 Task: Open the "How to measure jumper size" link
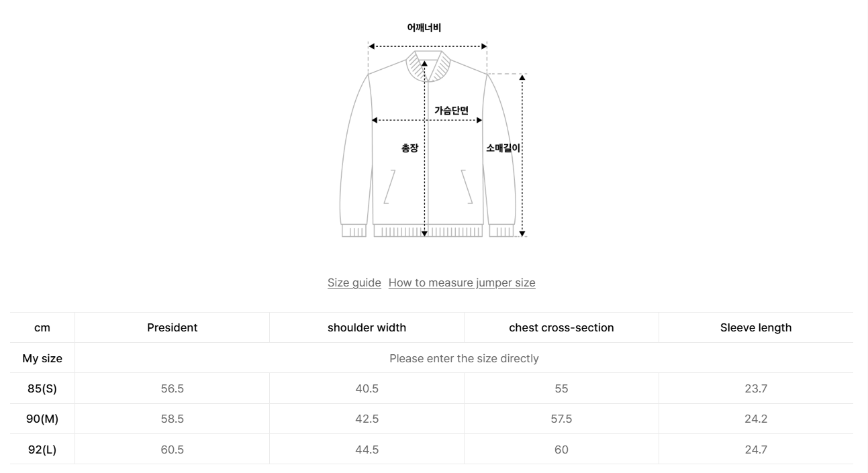coord(461,282)
